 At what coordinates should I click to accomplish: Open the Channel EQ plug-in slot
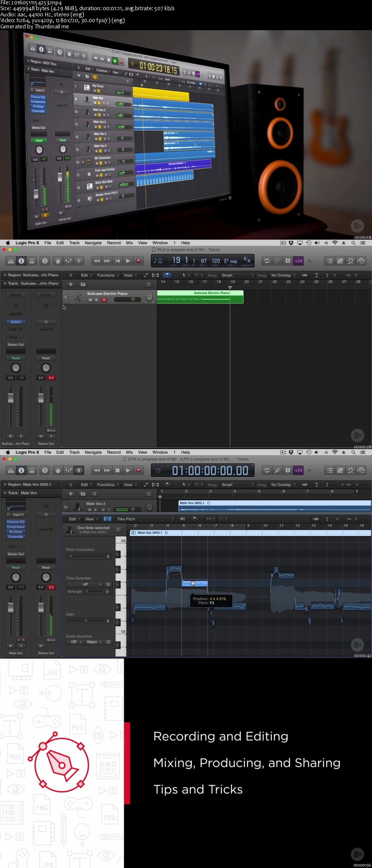tap(16, 522)
